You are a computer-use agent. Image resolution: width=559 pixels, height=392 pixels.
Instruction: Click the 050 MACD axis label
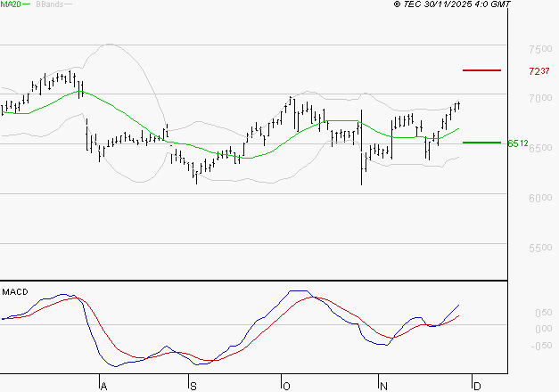pos(544,313)
